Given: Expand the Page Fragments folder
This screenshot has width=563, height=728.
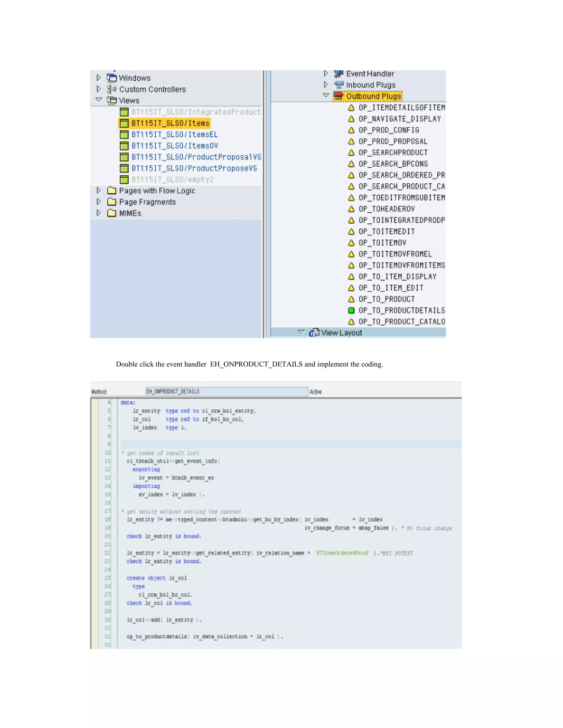Looking at the screenshot, I should pos(98,202).
